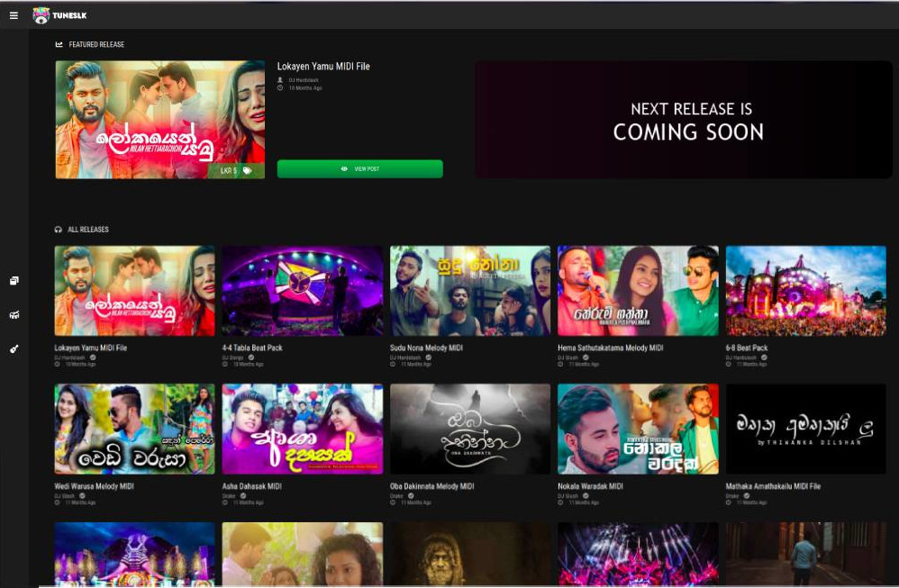Click the clock icon under Wedi Warusa Melody MIDI

pyautogui.click(x=58, y=502)
